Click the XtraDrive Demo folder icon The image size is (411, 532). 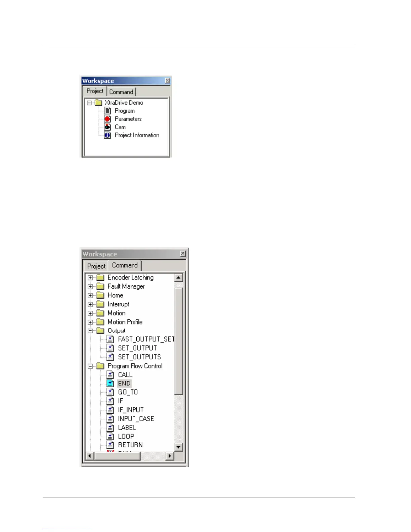(x=98, y=102)
